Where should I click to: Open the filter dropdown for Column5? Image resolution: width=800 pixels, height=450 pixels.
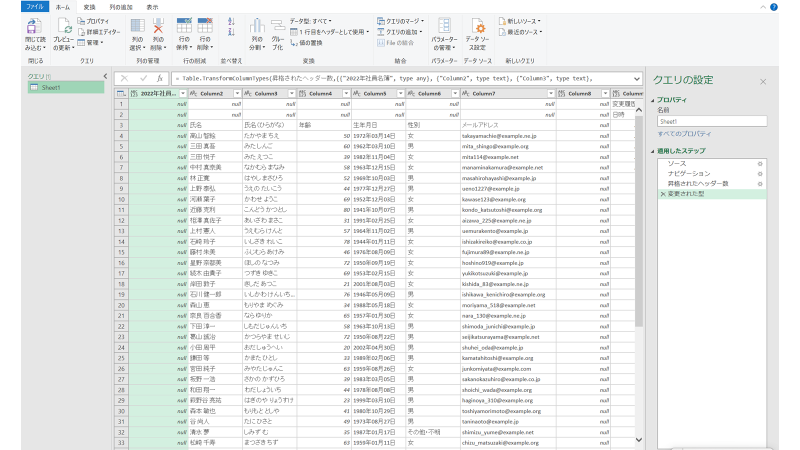(401, 93)
